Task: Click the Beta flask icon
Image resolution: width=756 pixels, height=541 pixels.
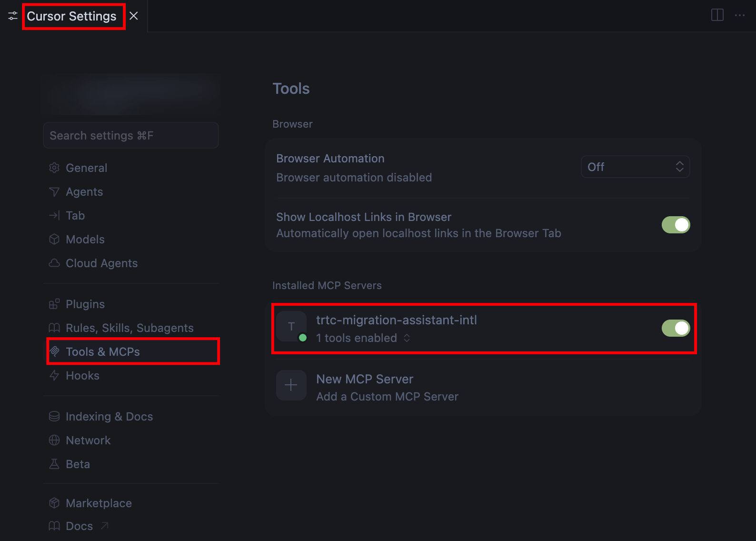Action: coord(54,464)
